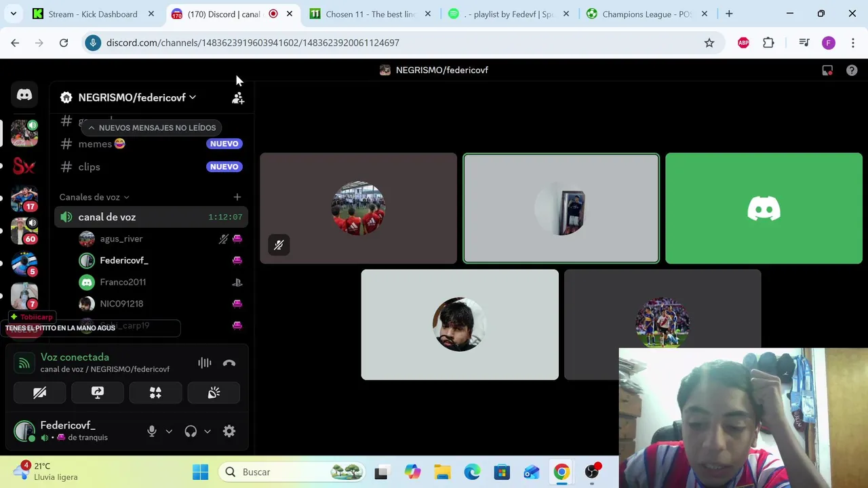Open the server with 60 notifications

click(x=24, y=230)
